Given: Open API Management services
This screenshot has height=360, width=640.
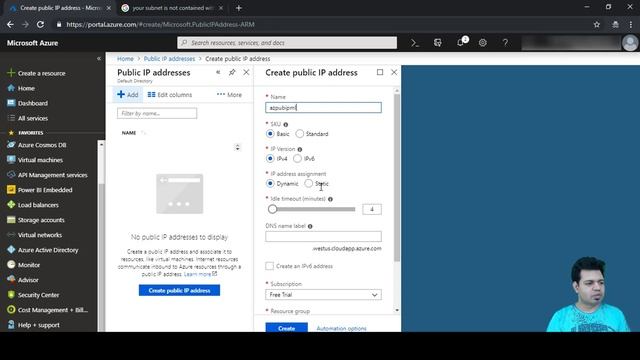Looking at the screenshot, I should (x=47, y=175).
